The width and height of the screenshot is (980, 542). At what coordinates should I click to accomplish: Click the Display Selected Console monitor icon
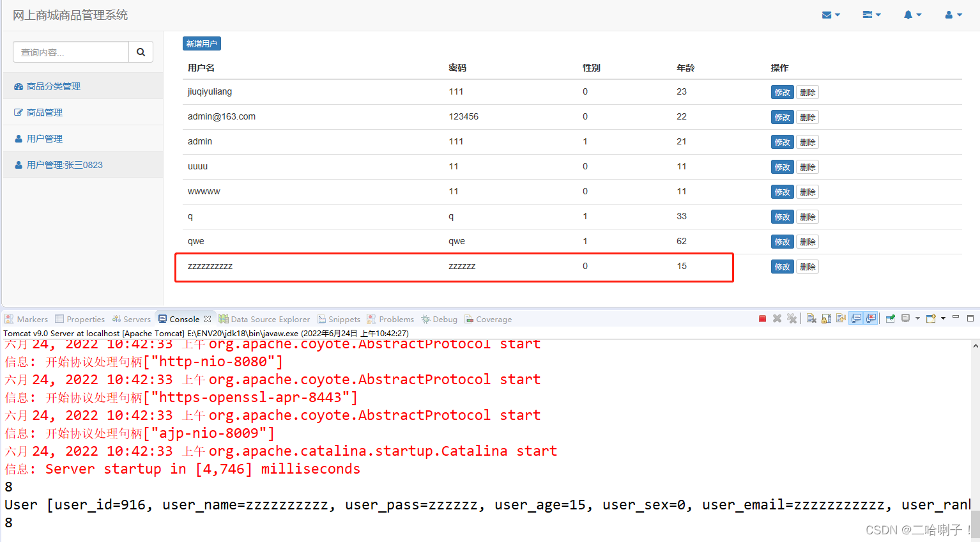(905, 318)
